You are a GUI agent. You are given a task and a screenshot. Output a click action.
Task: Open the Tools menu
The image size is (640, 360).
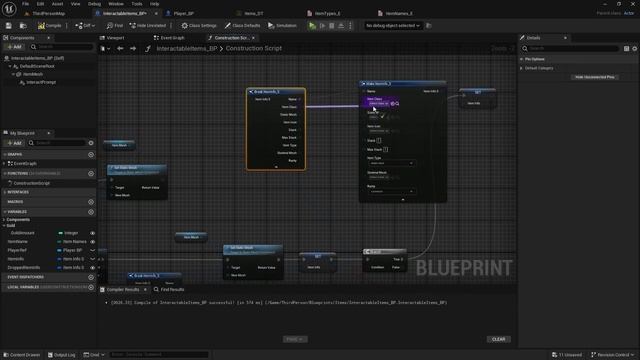137,4
